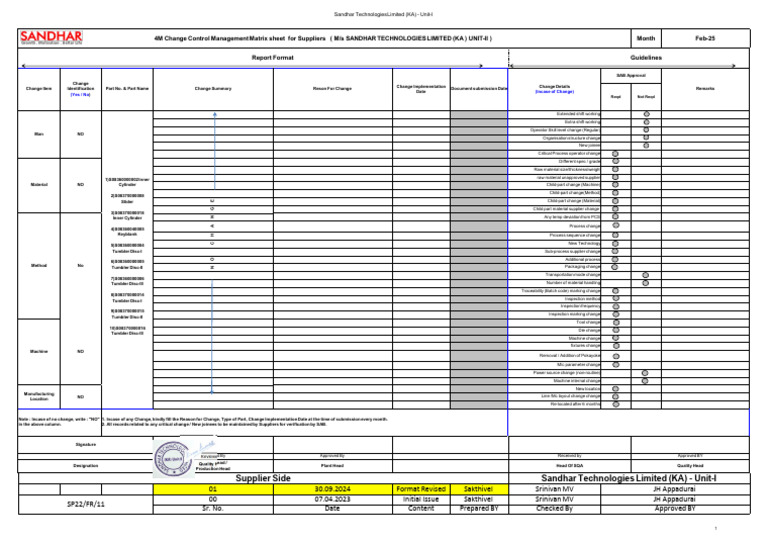Click the 'NO' value for Manufacturing Location

pyautogui.click(x=80, y=397)
